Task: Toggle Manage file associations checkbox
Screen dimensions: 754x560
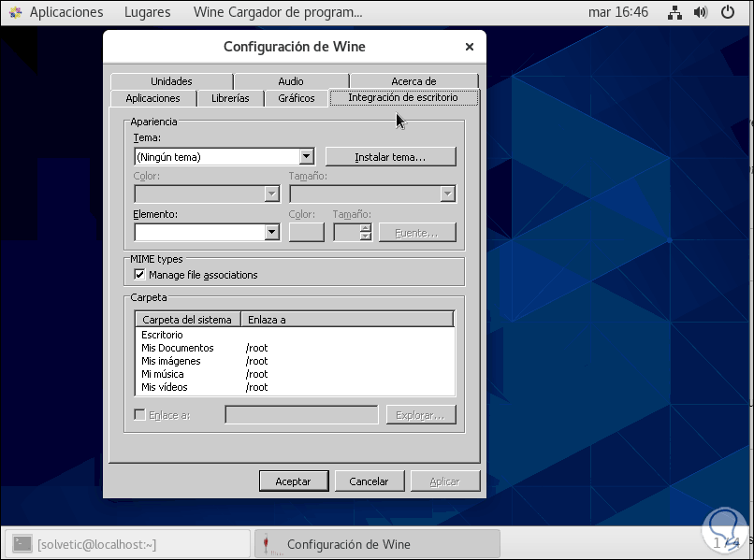Action: 140,275
